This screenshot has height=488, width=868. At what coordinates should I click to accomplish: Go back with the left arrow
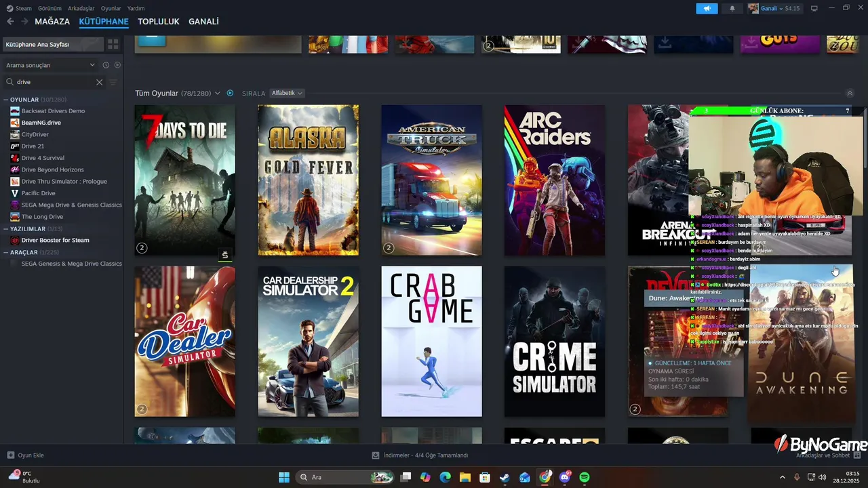point(10,22)
